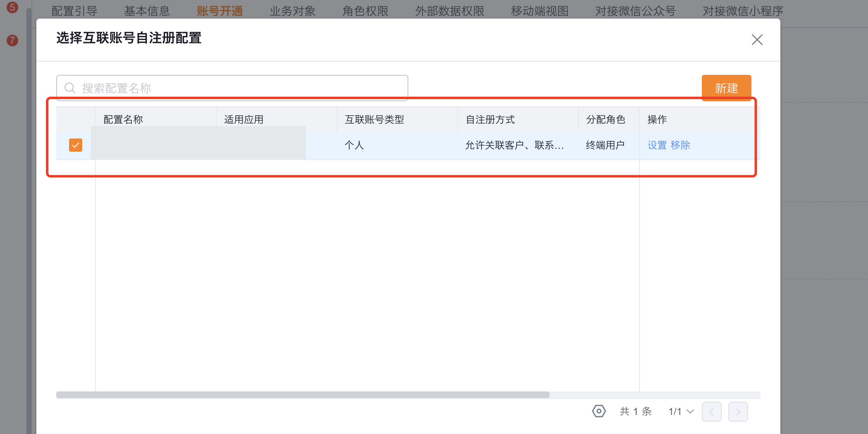Image resolution: width=868 pixels, height=434 pixels.
Task: Click the 移除 link in the row
Action: point(680,145)
